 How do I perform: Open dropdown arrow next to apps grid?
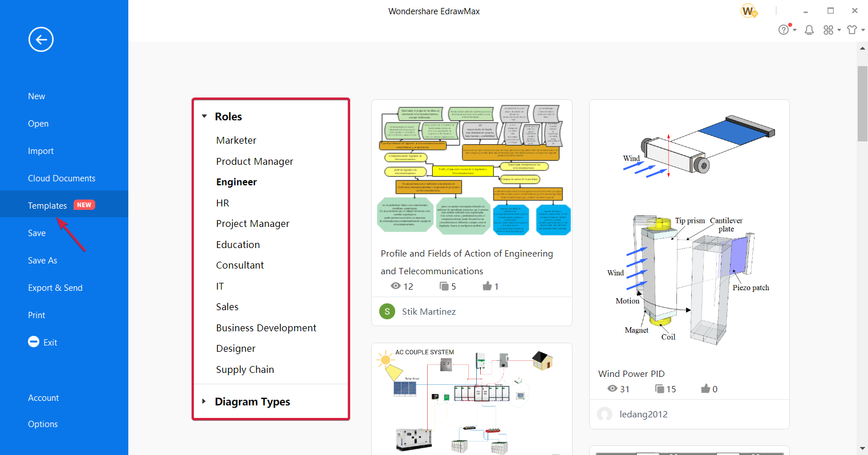click(839, 30)
